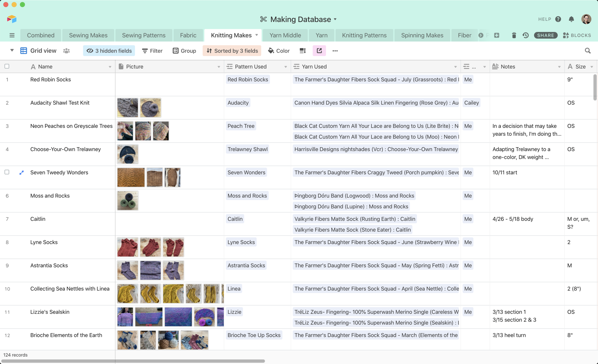Open the revision history clock icon

526,35
